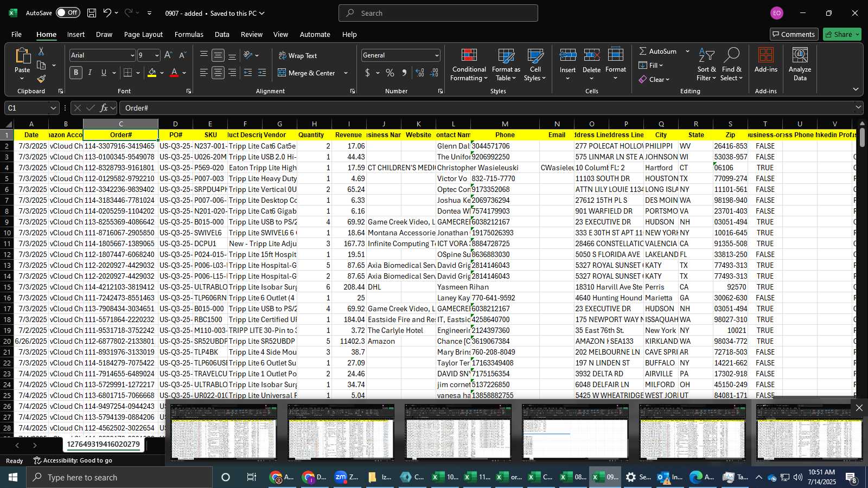Click the Cut scissors icon
The width and height of the screenshot is (868, 488).
pos(41,51)
